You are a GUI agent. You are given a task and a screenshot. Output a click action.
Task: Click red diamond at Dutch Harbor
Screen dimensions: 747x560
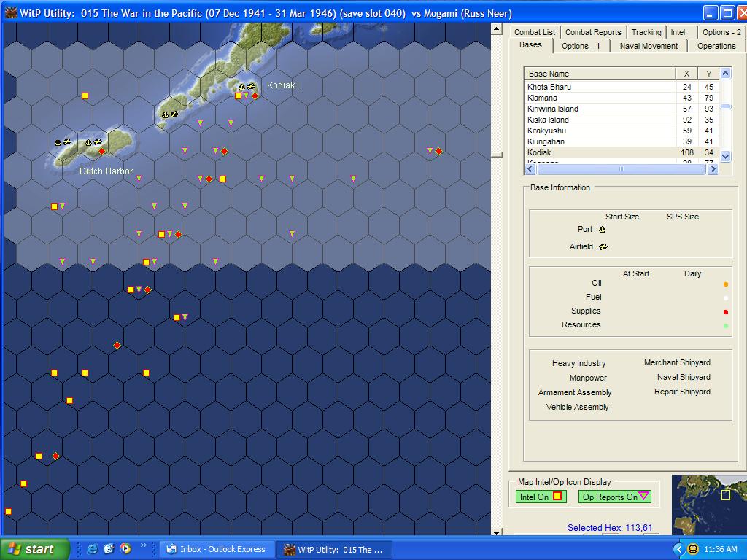point(101,152)
